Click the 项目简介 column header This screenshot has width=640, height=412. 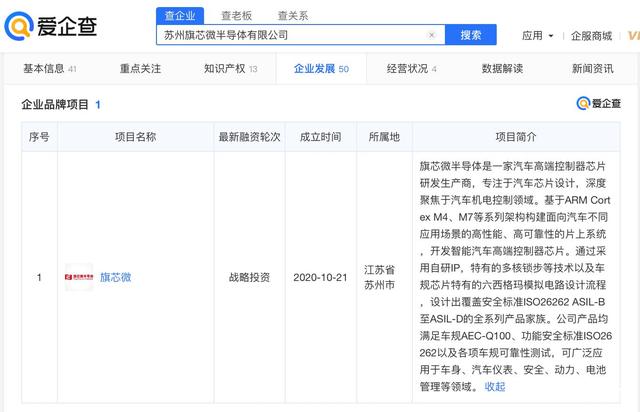(x=516, y=137)
